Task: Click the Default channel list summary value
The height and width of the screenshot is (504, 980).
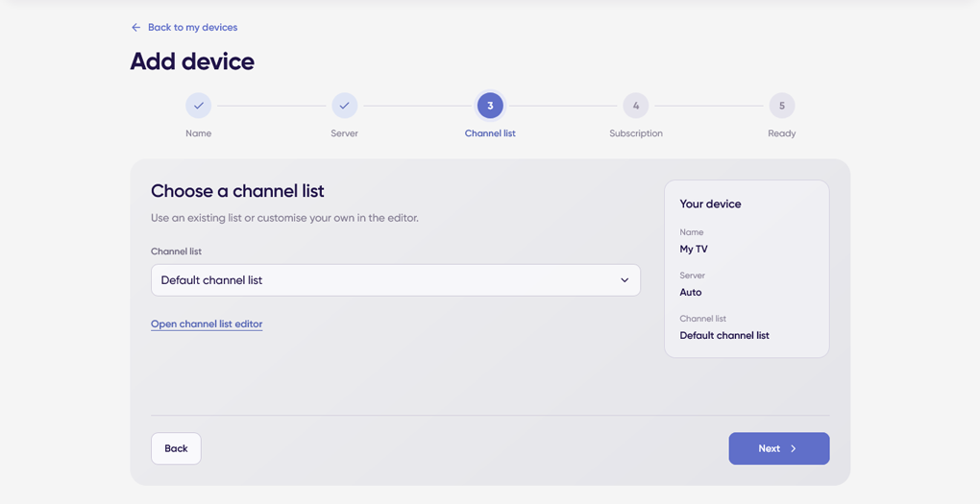Action: (724, 335)
